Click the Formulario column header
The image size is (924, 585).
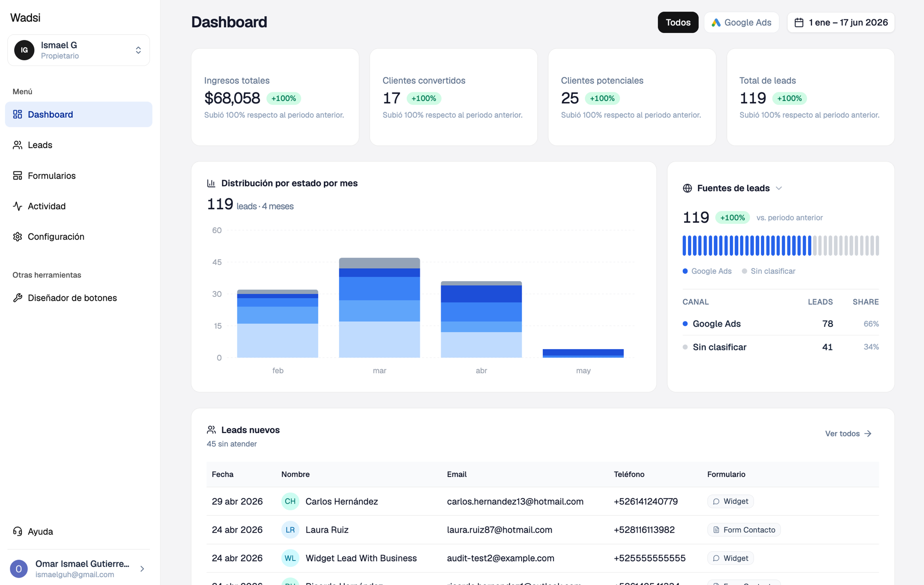726,474
